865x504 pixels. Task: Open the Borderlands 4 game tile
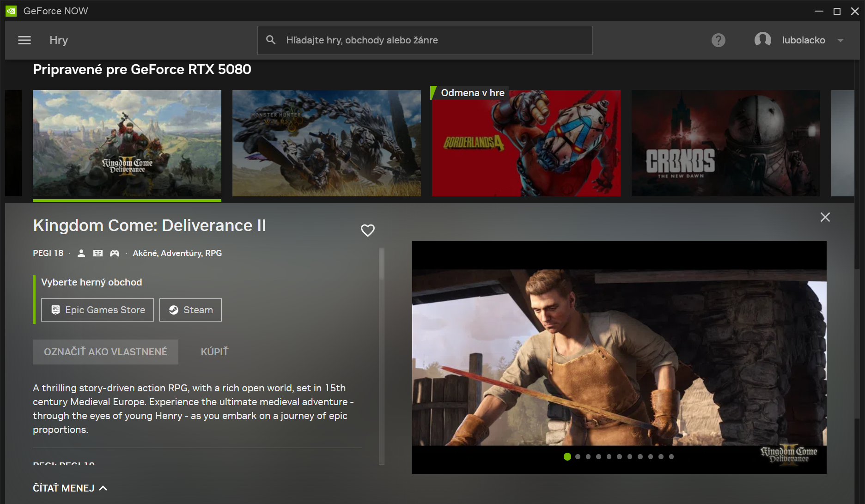point(526,143)
